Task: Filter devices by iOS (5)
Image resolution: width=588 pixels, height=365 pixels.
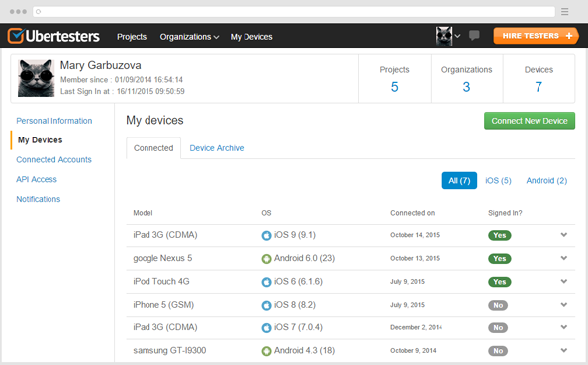Action: [x=498, y=181]
